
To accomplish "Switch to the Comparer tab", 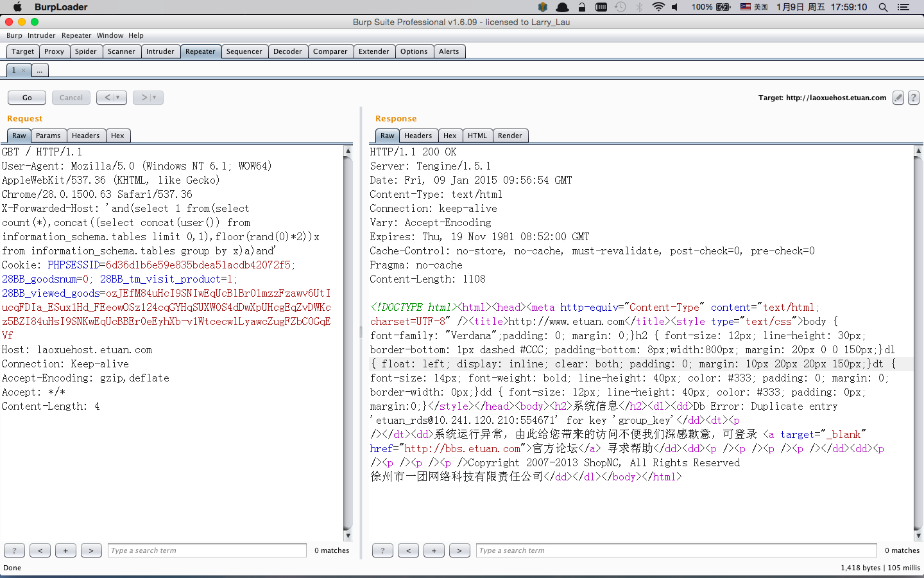I will pos(330,51).
